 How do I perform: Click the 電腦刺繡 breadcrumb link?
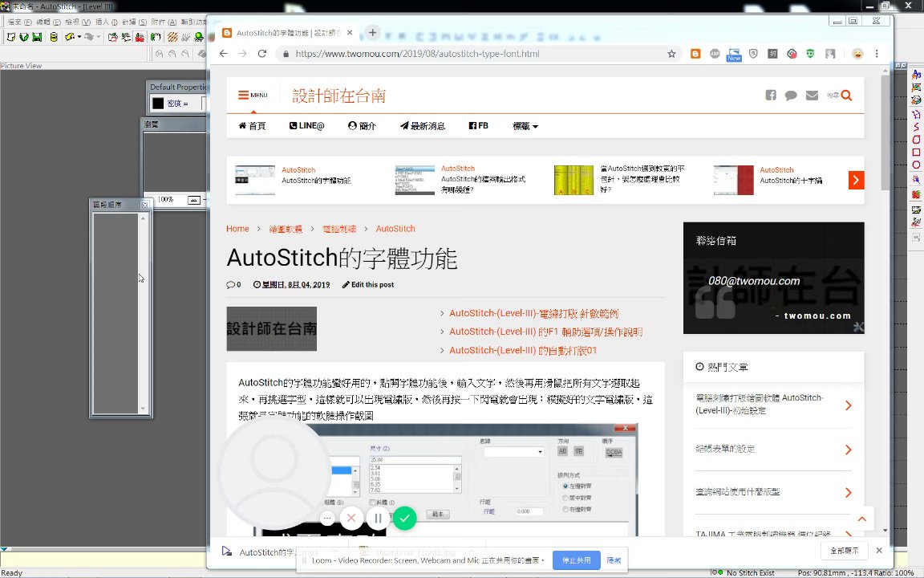point(338,229)
